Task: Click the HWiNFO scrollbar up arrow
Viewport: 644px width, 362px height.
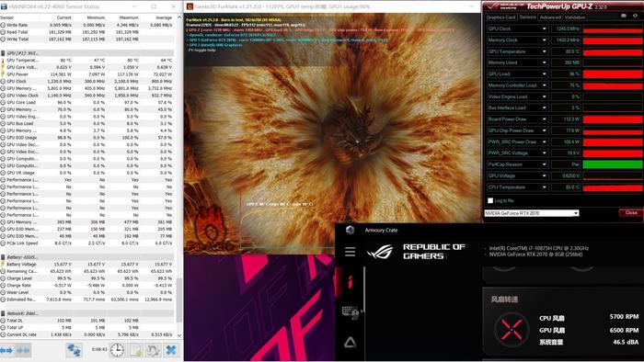Action: (x=178, y=17)
